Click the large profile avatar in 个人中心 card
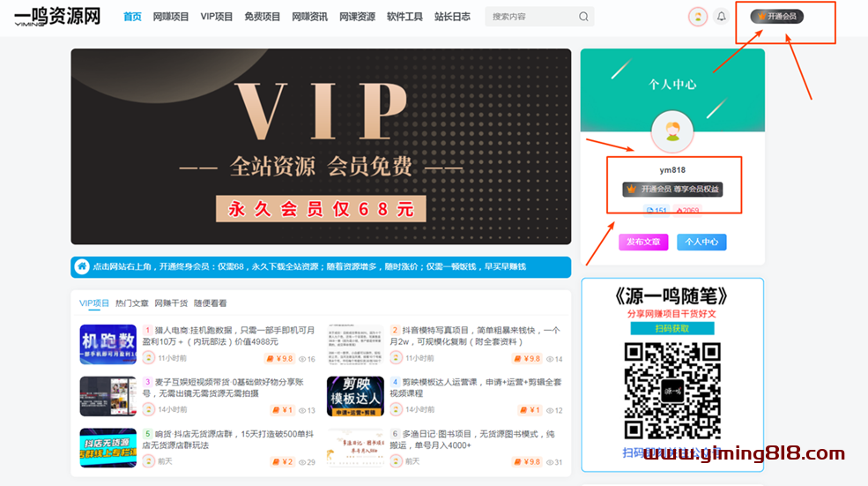868x486 pixels. tap(672, 132)
